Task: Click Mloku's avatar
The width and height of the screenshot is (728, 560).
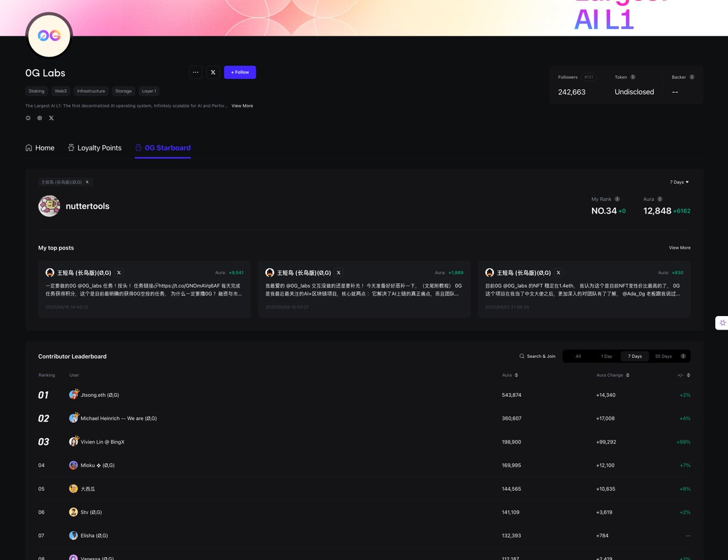Action: coord(73,465)
